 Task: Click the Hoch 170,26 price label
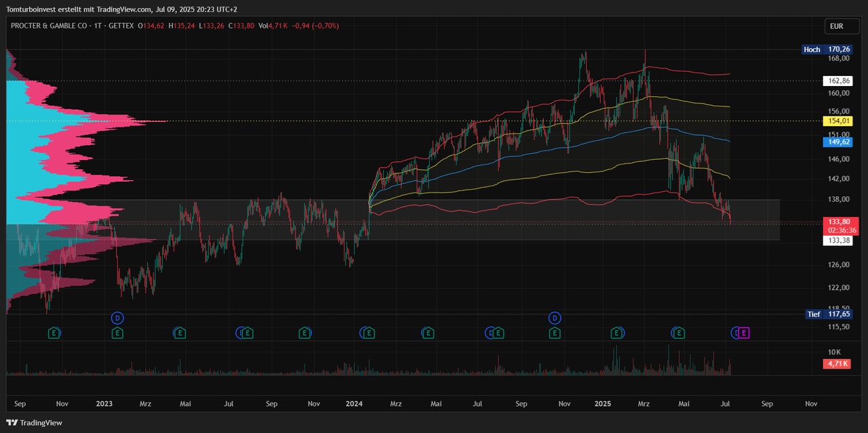point(826,49)
